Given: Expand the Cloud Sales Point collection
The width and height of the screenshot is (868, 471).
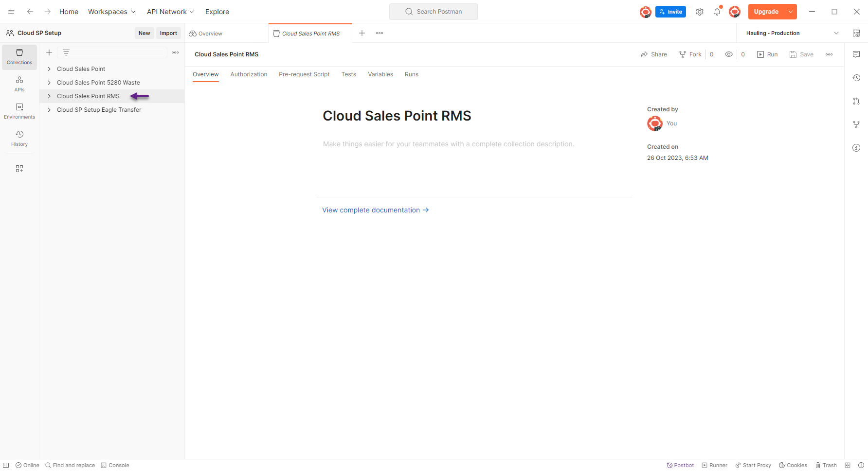Looking at the screenshot, I should tap(49, 69).
